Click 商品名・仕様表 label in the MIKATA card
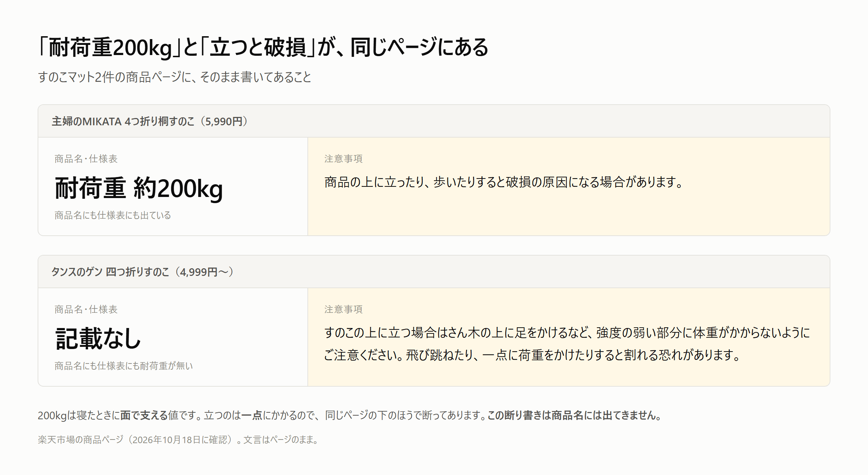 click(x=86, y=159)
